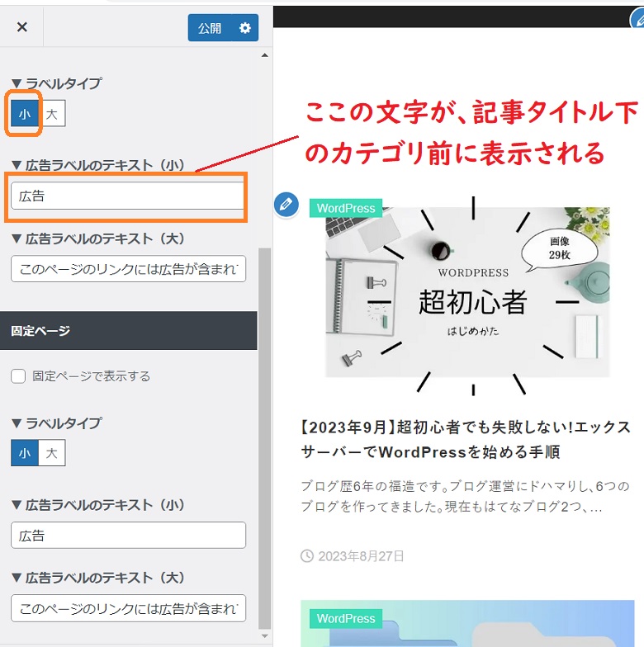Select 小 label type in upper section
This screenshot has height=647, width=644.
click(x=25, y=114)
